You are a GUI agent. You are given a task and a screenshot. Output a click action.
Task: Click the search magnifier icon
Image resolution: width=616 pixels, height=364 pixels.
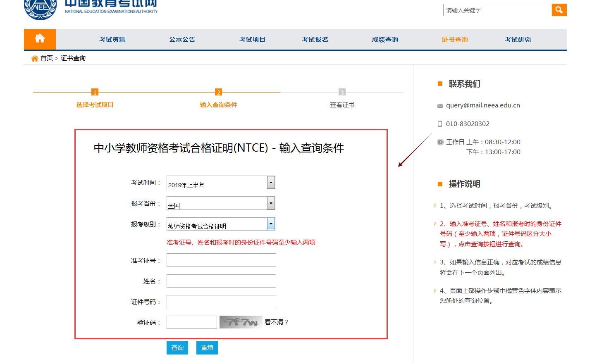point(559,10)
